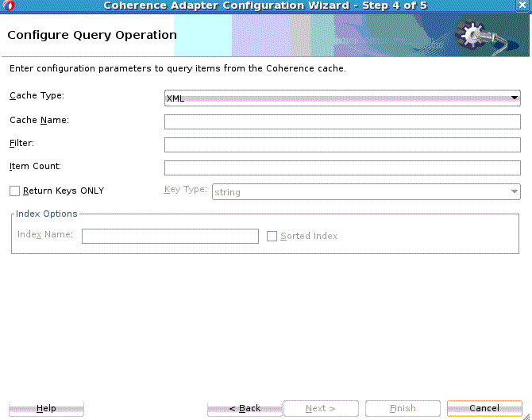Click the Cache Name input field

point(342,121)
